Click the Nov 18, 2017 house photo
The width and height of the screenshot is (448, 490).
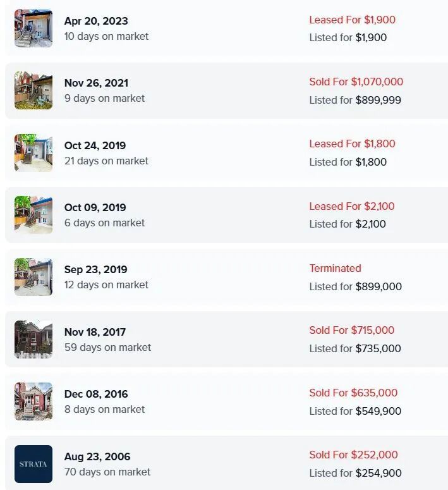coord(33,340)
